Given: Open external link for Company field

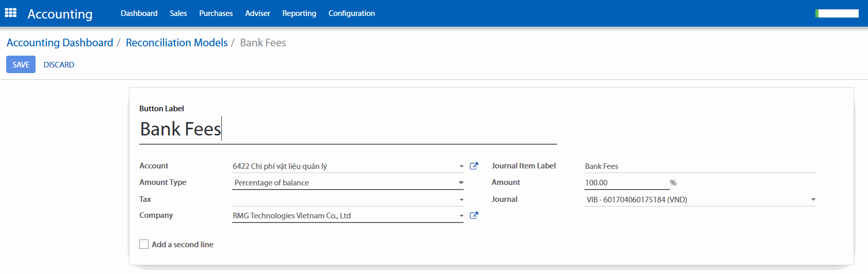Looking at the screenshot, I should (x=474, y=215).
